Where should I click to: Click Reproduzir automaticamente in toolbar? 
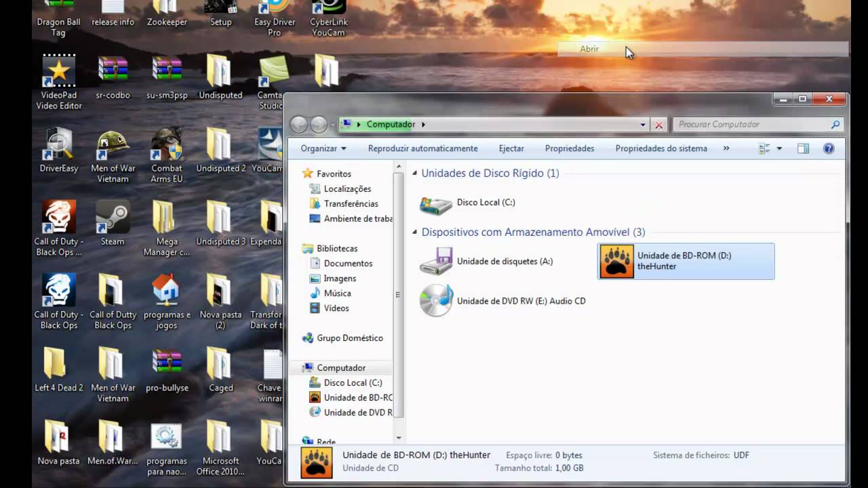423,148
